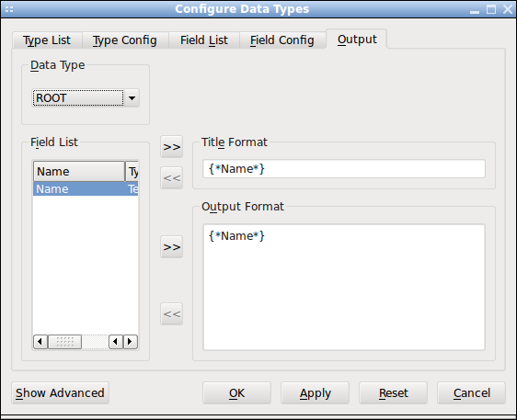This screenshot has width=517, height=420.
Task: Click the Name column header
Action: tap(79, 171)
